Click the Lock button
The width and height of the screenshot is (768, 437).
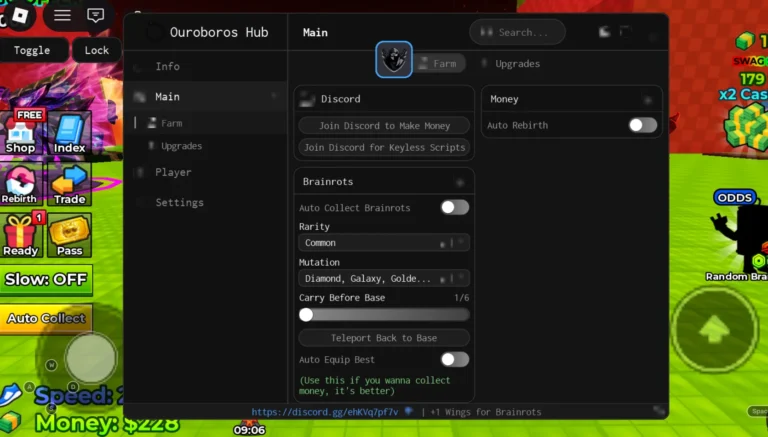[96, 50]
